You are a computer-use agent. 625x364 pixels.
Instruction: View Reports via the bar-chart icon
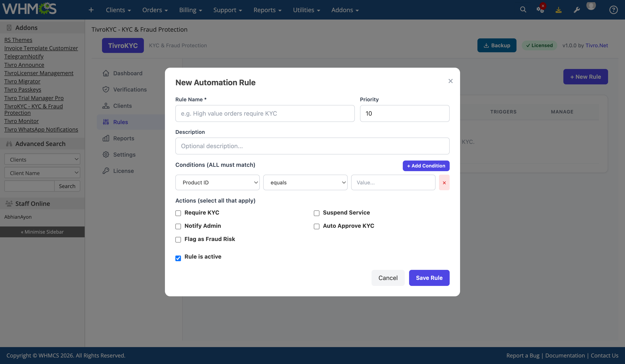pyautogui.click(x=106, y=138)
